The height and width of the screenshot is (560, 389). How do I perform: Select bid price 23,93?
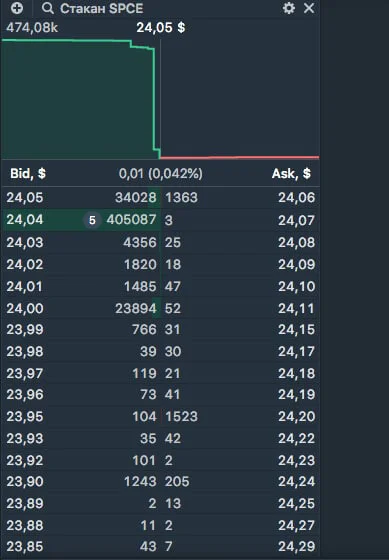click(x=25, y=439)
